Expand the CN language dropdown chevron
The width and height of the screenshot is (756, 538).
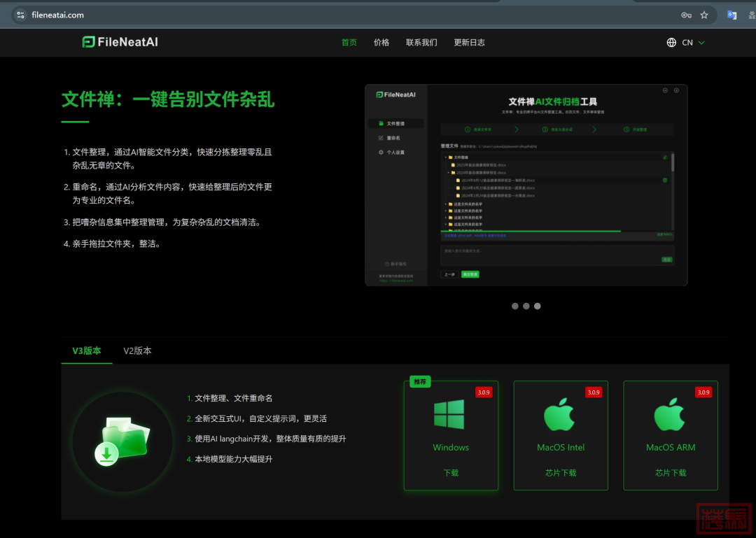701,43
